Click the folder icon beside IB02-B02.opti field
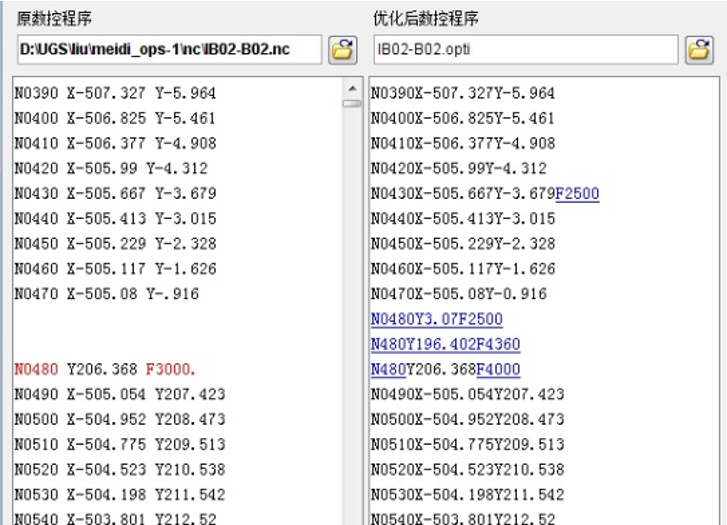The width and height of the screenshot is (727, 525). coord(697,49)
